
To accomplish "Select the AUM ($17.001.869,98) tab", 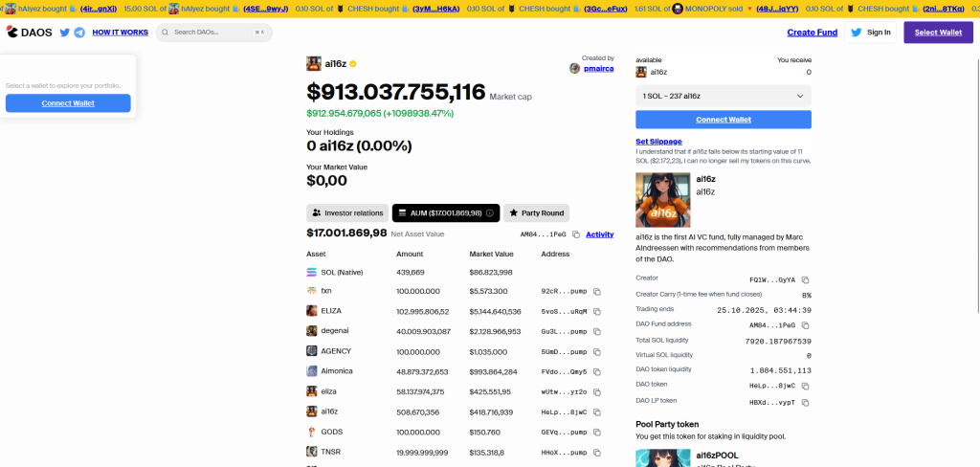I will point(446,213).
